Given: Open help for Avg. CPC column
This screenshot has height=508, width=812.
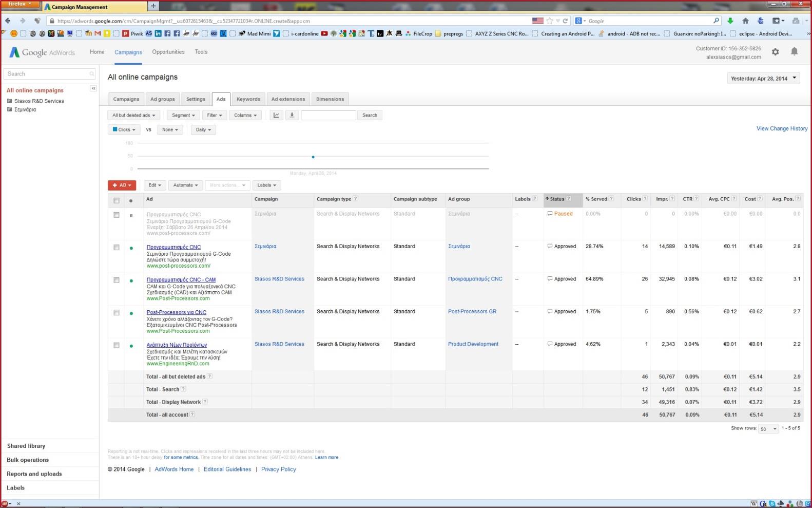Looking at the screenshot, I should pyautogui.click(x=734, y=199).
